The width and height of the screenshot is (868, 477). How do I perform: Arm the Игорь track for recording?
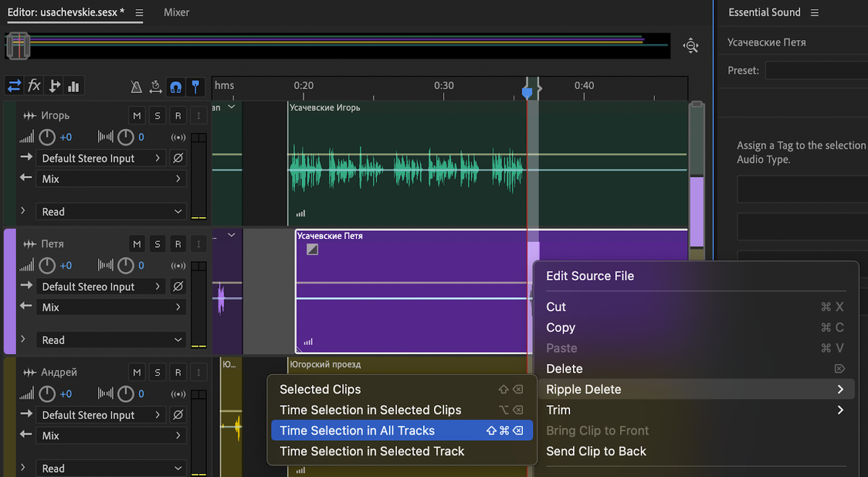tap(178, 116)
